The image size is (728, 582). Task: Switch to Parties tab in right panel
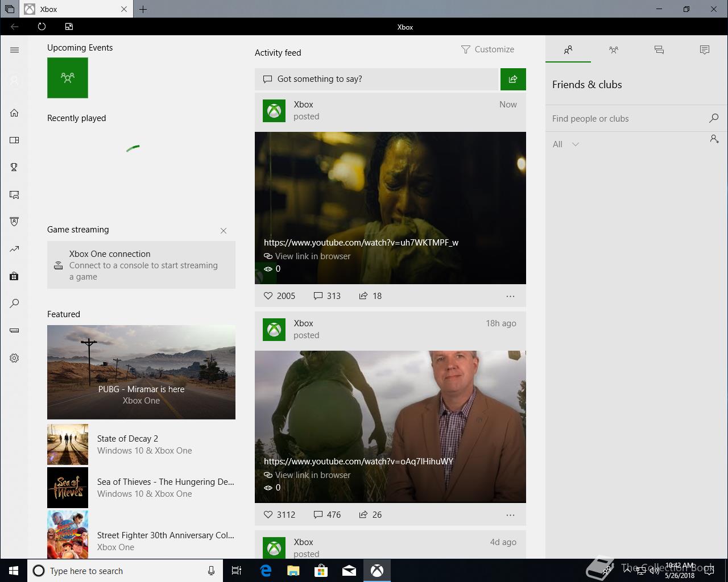(614, 49)
